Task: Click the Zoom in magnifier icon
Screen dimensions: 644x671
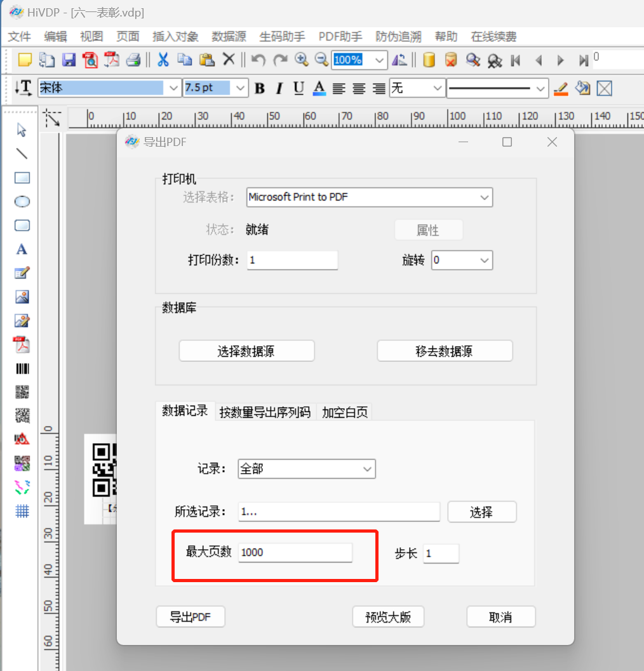Action: pyautogui.click(x=302, y=60)
